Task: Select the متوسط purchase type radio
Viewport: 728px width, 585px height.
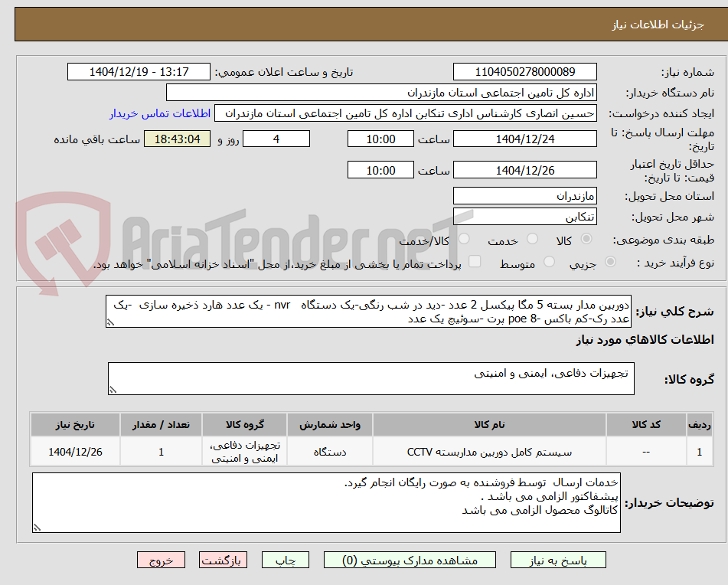Action: (x=549, y=262)
